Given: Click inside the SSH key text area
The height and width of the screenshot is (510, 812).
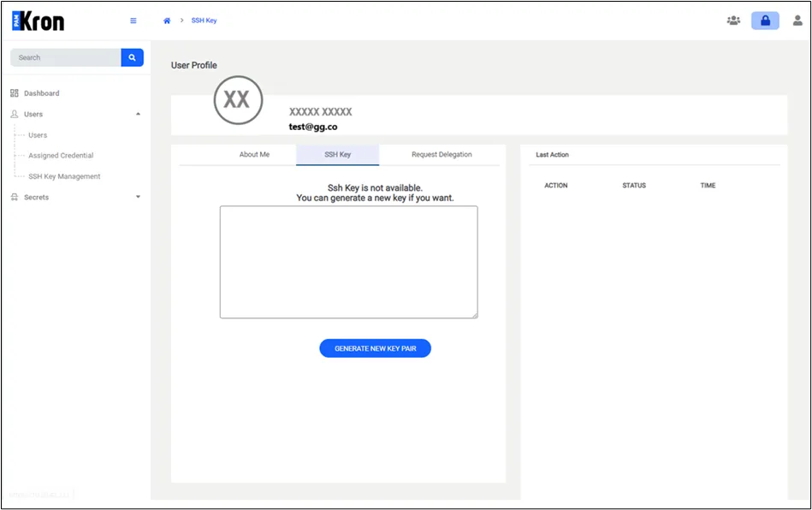Looking at the screenshot, I should pyautogui.click(x=348, y=262).
